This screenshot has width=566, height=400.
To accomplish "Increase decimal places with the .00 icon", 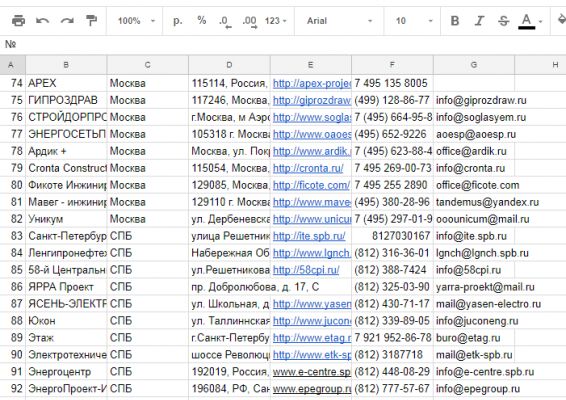I will pos(250,21).
